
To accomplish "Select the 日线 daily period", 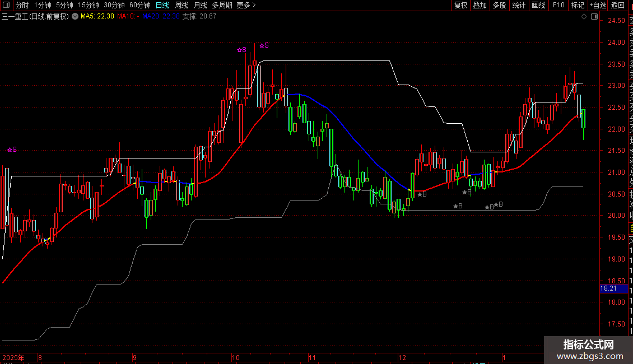I will [162, 5].
